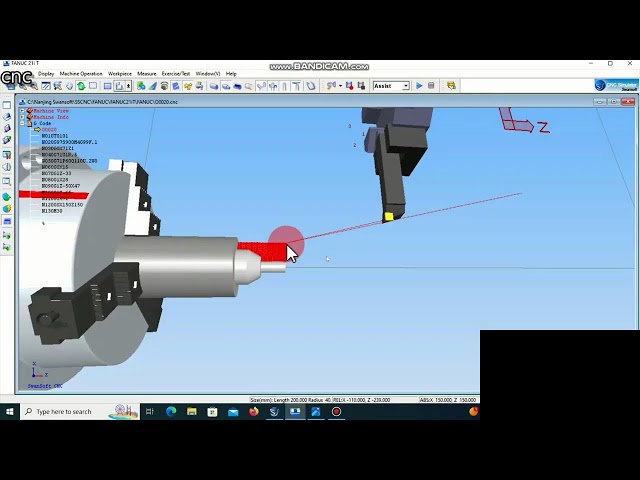Click the small up-arrow toolbar button
This screenshot has height=480, width=640.
(x=128, y=86)
